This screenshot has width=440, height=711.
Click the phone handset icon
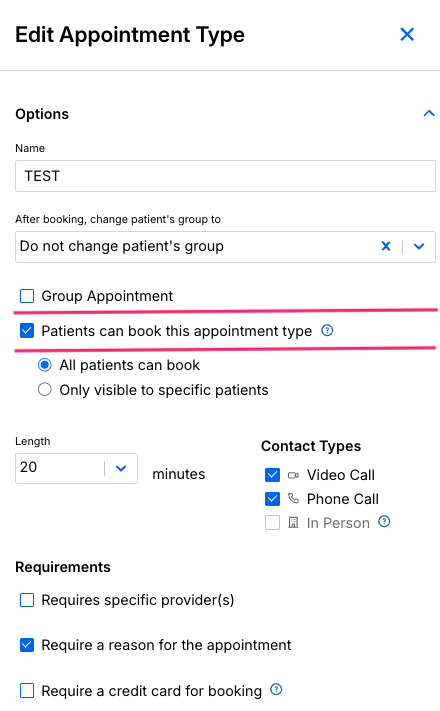click(x=293, y=499)
